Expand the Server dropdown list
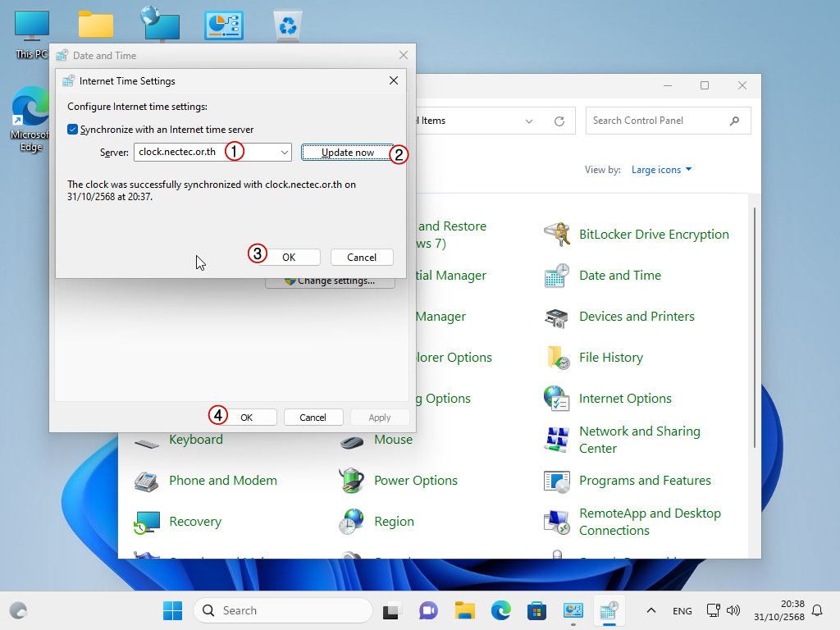The width and height of the screenshot is (840, 630). [284, 153]
